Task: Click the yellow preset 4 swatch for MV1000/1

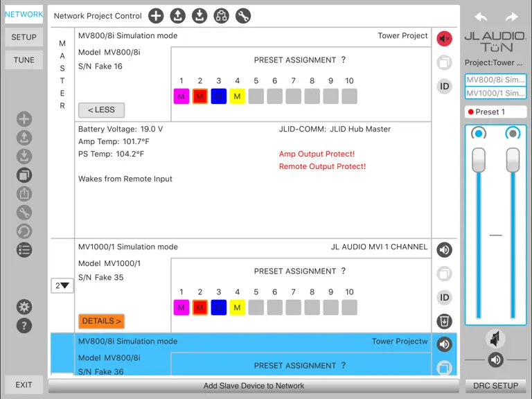Action: tap(237, 308)
